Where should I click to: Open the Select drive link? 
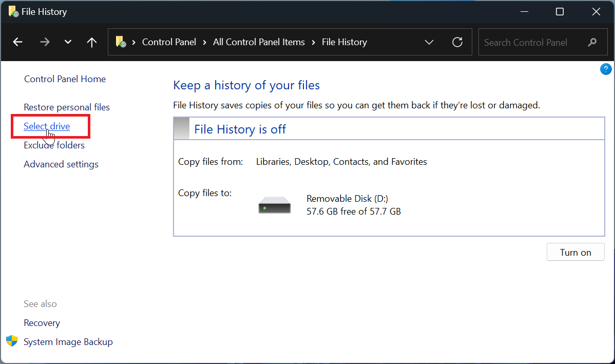[47, 126]
